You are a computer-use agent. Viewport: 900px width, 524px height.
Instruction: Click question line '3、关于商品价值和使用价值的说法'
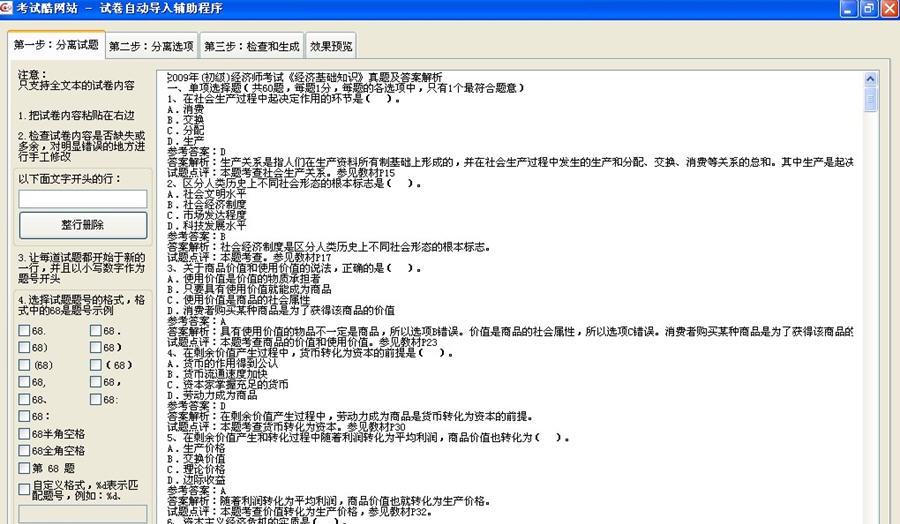[x=294, y=268]
